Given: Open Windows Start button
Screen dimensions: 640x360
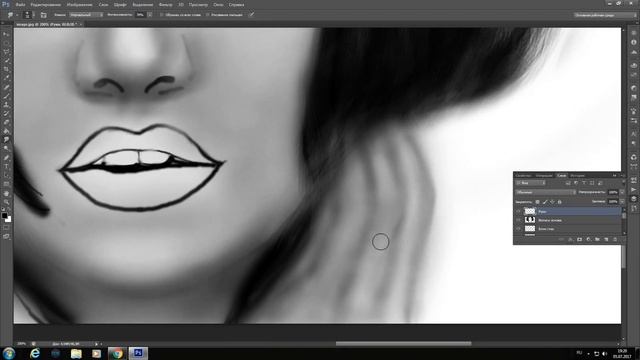Looking at the screenshot, I should tap(9, 353).
